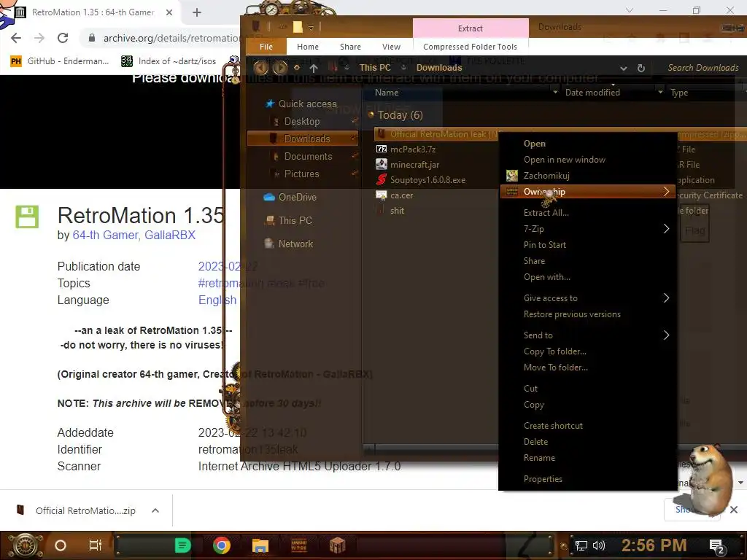Switch to the Share ribbon tab
Screen dimensions: 747x560
[x=350, y=47]
